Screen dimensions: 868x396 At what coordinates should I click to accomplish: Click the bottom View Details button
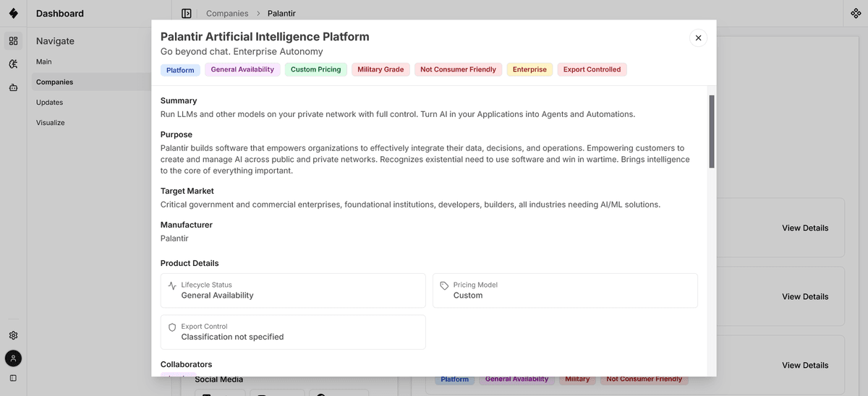click(805, 365)
